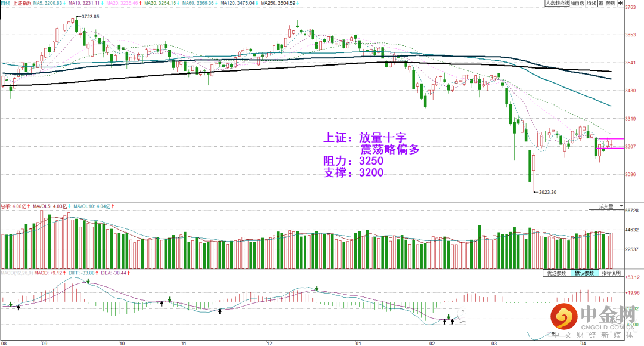Screen dimensions: 644x346
Task: Switch to 优选参数 optimized parameters
Action: (556, 273)
